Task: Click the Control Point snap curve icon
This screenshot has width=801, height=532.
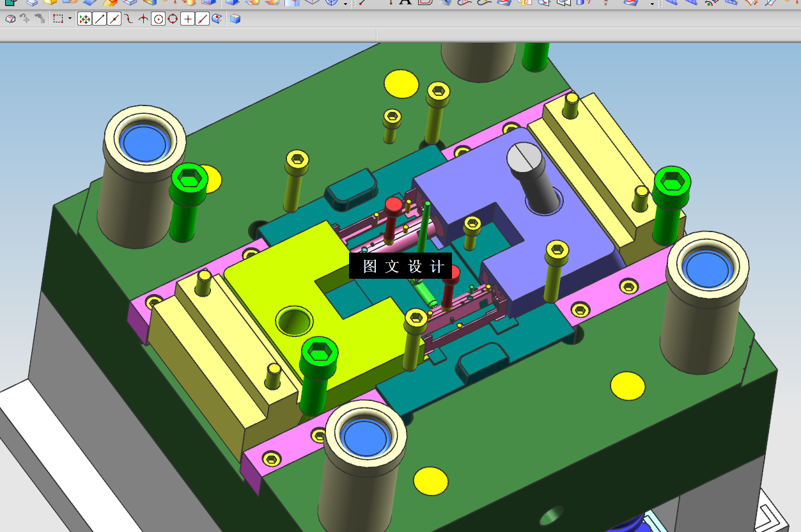Action: (128, 19)
